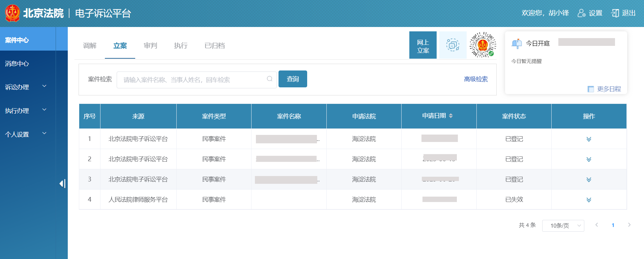
Task: Click 人民法院律师服务平台 source cell
Action: tap(138, 200)
